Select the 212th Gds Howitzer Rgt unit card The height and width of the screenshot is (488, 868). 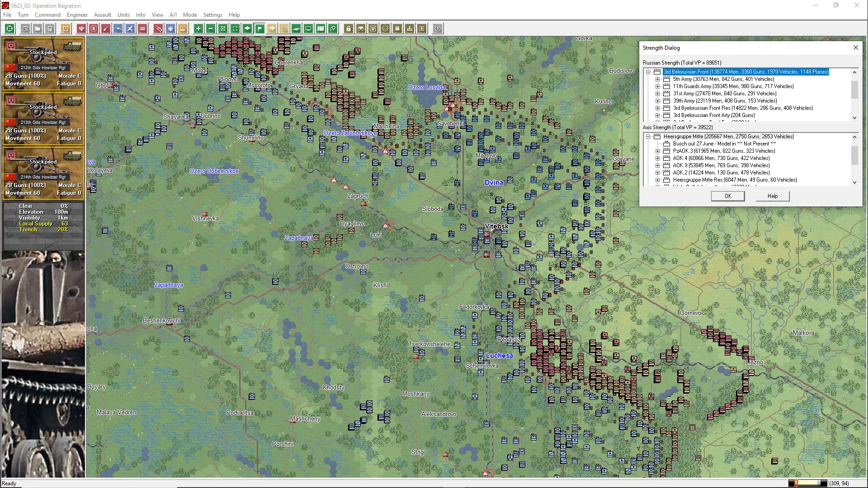pos(43,64)
